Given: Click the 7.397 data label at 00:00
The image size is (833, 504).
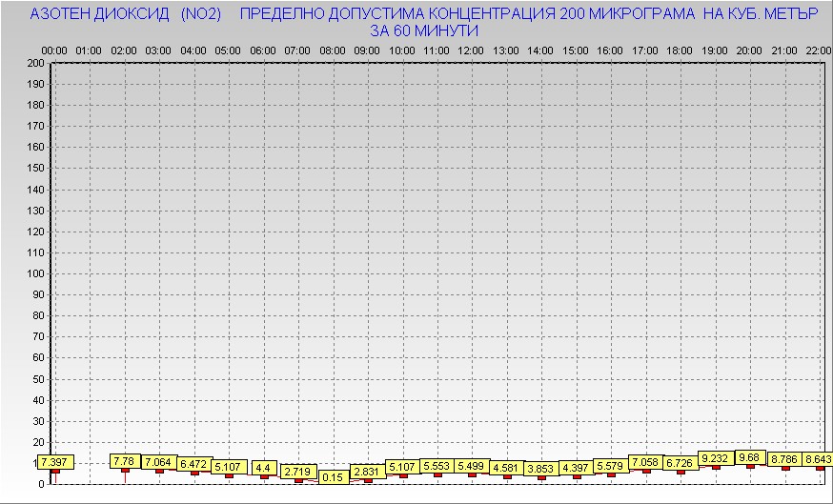Looking at the screenshot, I should (x=56, y=462).
